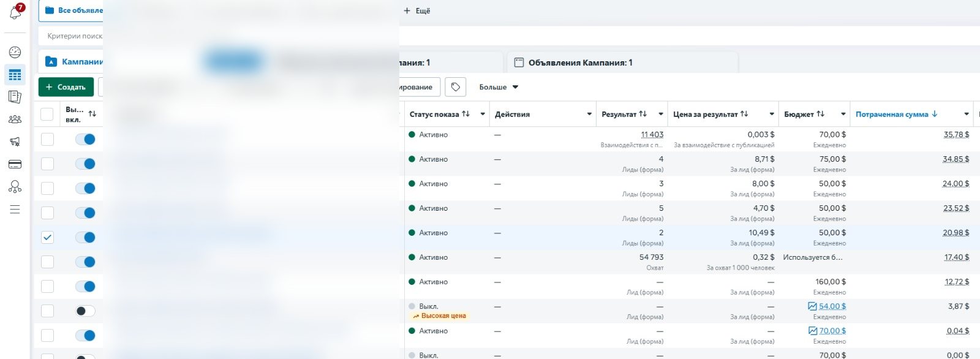Sort by Бюджет column
This screenshot has width=980, height=359.
[x=821, y=114]
